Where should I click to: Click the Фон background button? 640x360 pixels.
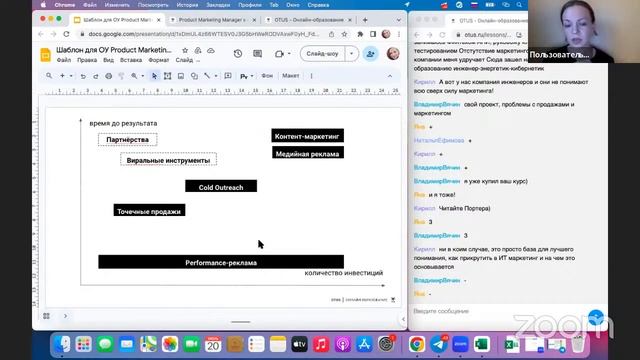(267, 76)
